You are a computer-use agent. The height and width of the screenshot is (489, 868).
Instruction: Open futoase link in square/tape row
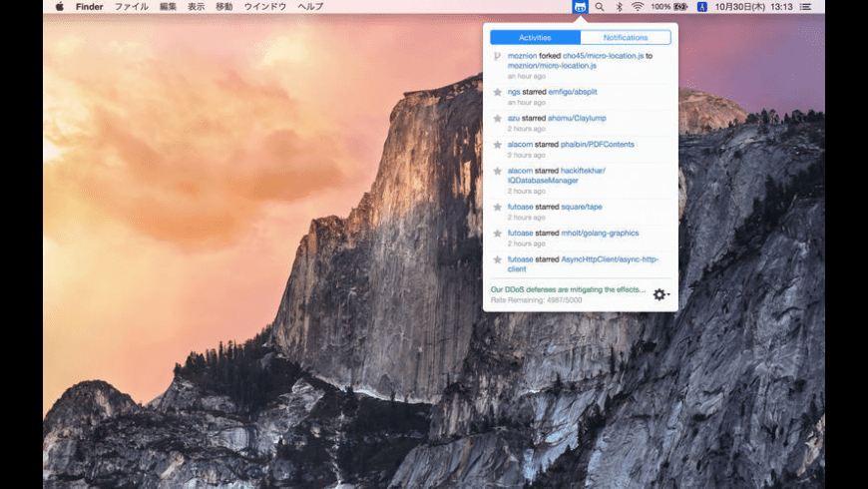point(521,208)
